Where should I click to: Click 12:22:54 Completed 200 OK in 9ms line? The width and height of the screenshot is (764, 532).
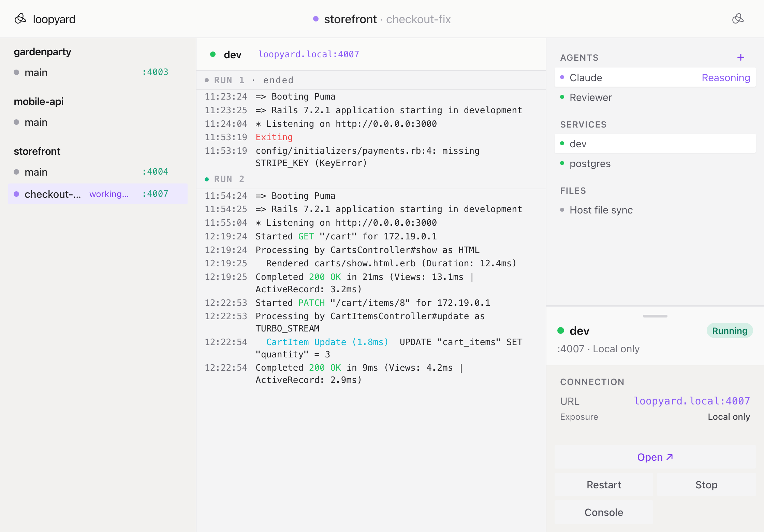[x=371, y=374]
